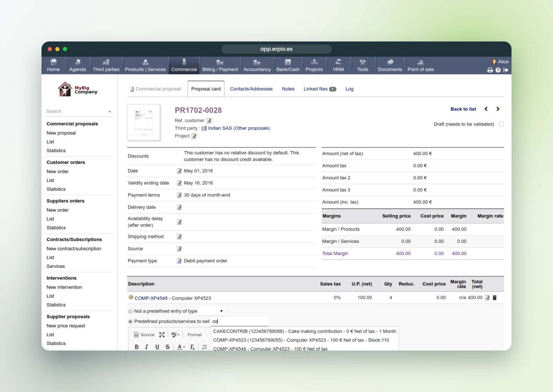Image resolution: width=553 pixels, height=392 pixels.
Task: Switch to the Contacts/Addresses tab
Action: [251, 89]
